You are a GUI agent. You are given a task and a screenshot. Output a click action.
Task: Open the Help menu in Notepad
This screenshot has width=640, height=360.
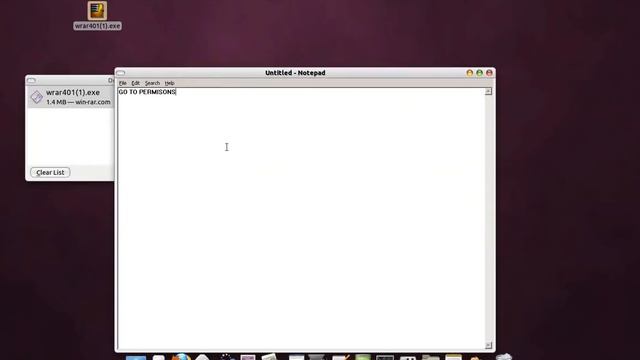coord(169,83)
